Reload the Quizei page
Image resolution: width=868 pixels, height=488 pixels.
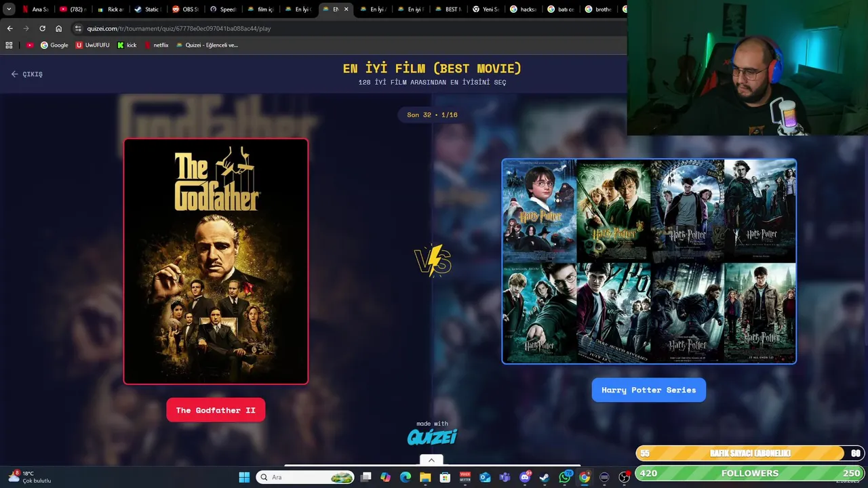pyautogui.click(x=42, y=28)
